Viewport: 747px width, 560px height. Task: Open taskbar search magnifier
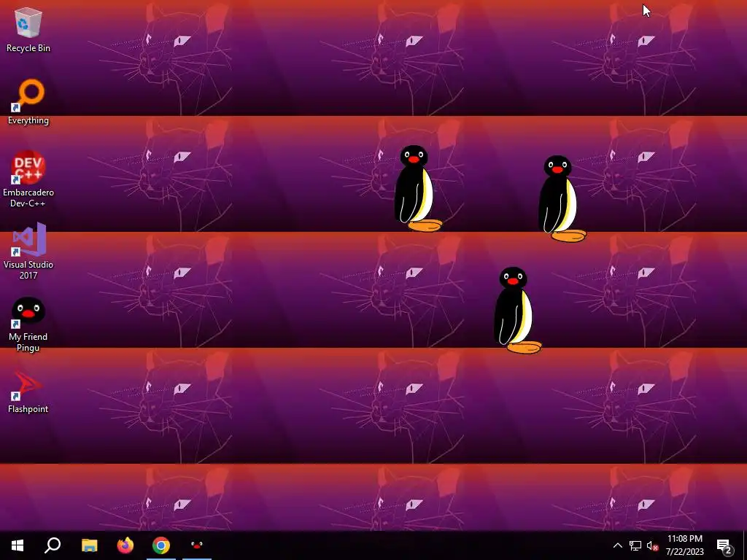click(53, 545)
